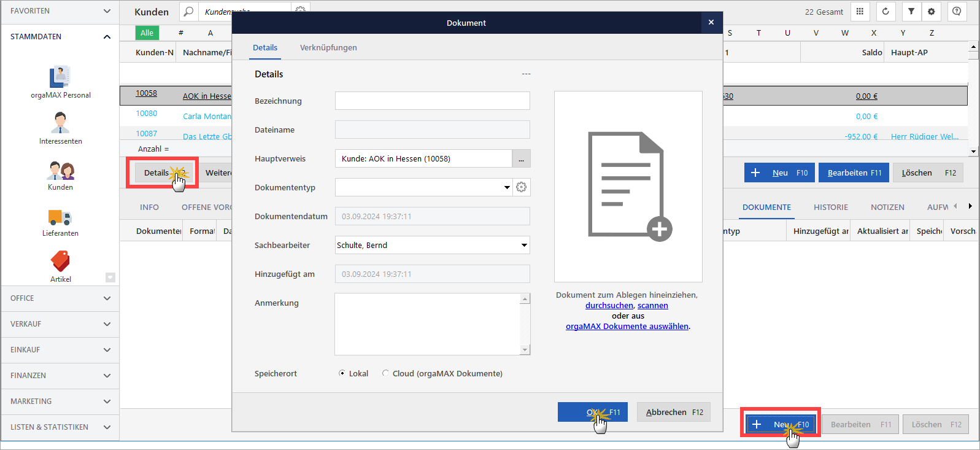Open Interessenten from sidebar
This screenshot has width=980, height=450.
point(60,128)
